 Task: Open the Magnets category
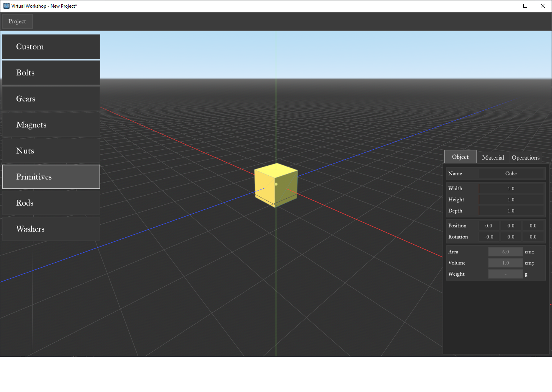(x=51, y=125)
